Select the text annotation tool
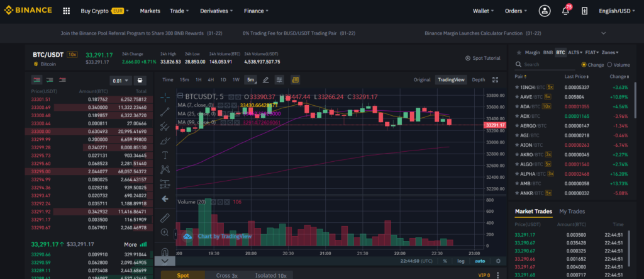This screenshot has height=279, width=644. coord(165,155)
